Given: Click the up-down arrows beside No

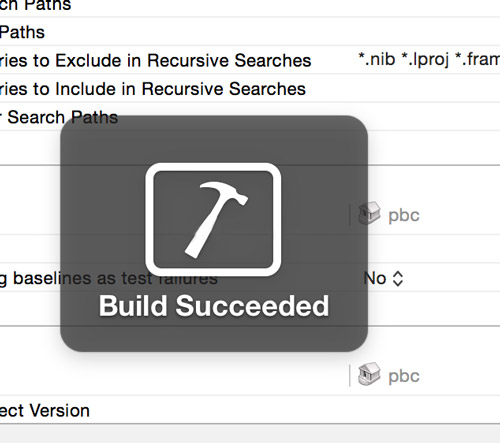Looking at the screenshot, I should pos(398,279).
